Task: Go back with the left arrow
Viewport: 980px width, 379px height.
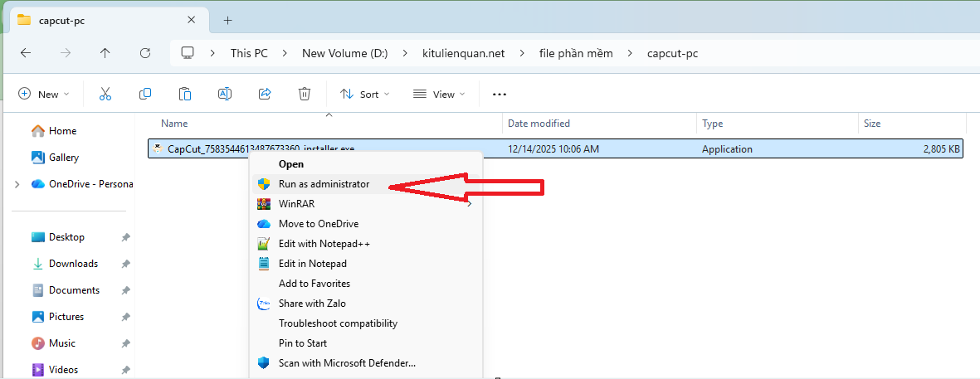Action: pyautogui.click(x=26, y=53)
